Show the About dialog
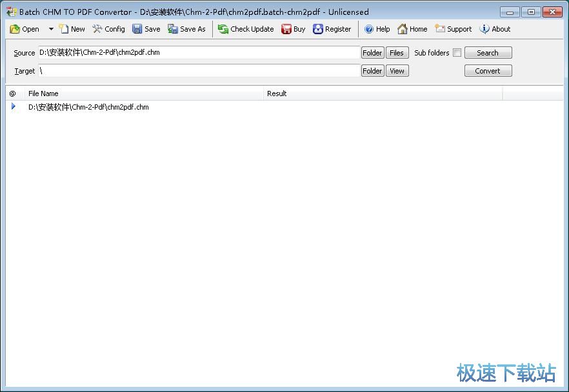Image resolution: width=569 pixels, height=392 pixels. click(495, 29)
